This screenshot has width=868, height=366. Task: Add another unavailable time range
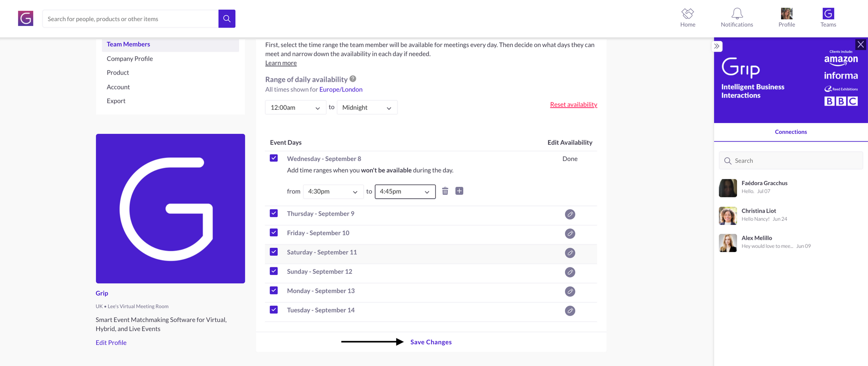point(459,191)
